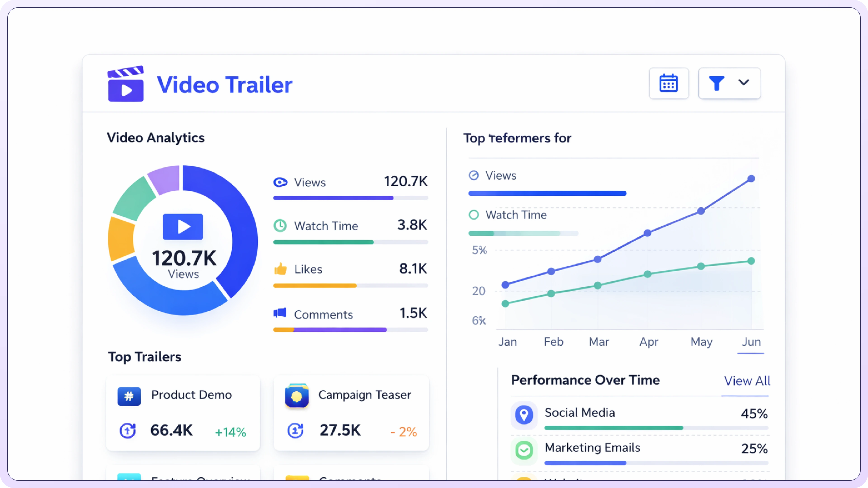This screenshot has height=488, width=868.
Task: Switch to the Top Trailers section header
Action: click(144, 357)
